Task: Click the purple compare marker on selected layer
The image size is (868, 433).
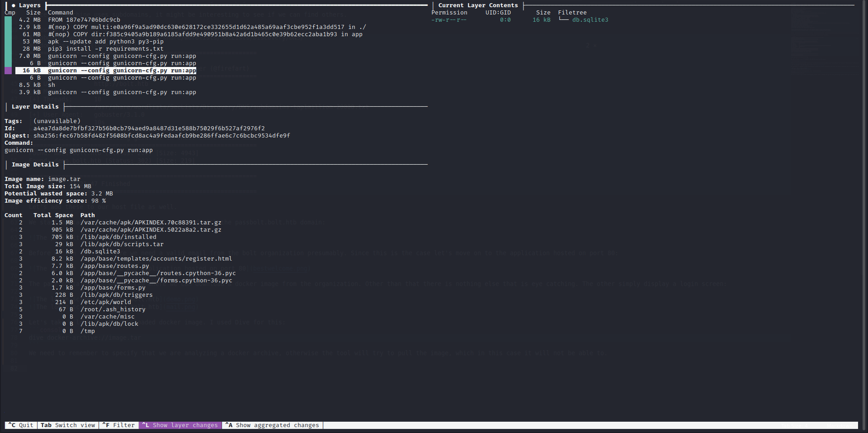Action: 8,70
